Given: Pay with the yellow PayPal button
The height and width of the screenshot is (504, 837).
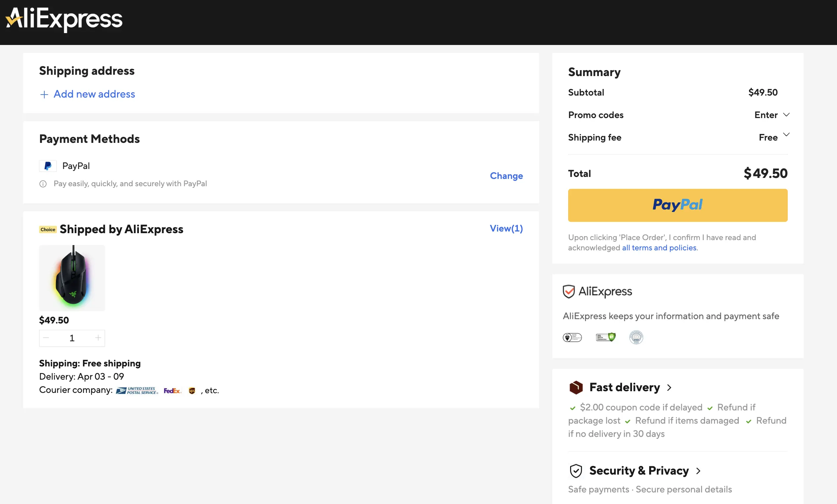Looking at the screenshot, I should (x=677, y=205).
